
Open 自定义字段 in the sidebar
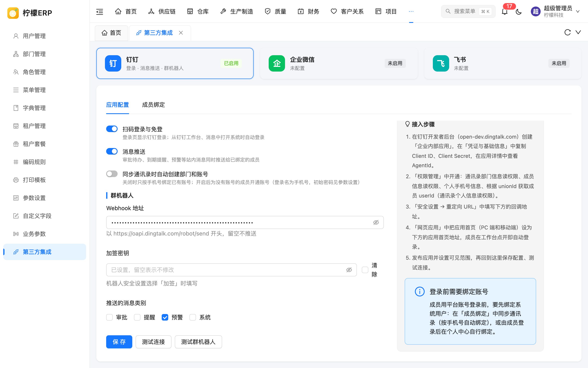(45, 216)
